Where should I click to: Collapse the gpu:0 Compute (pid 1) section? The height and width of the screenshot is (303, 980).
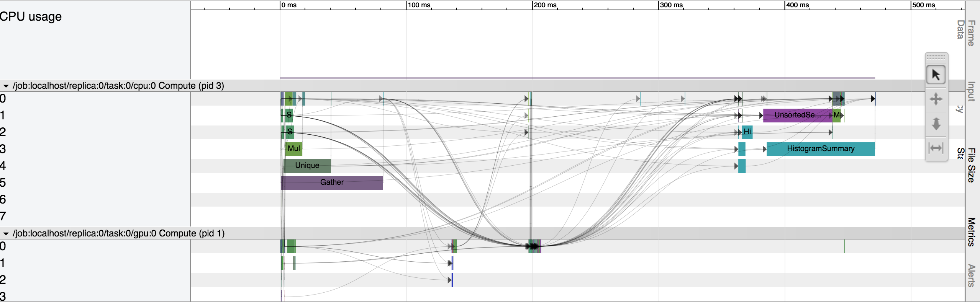pos(6,233)
